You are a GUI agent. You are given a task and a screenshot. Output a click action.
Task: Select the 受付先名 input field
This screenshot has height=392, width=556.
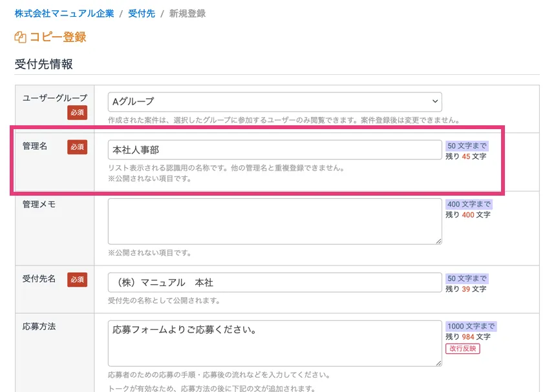tap(275, 282)
